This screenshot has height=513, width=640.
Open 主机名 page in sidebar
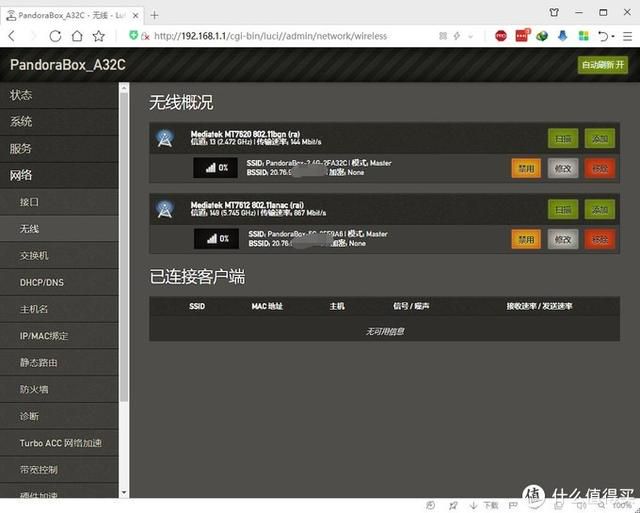click(x=59, y=309)
